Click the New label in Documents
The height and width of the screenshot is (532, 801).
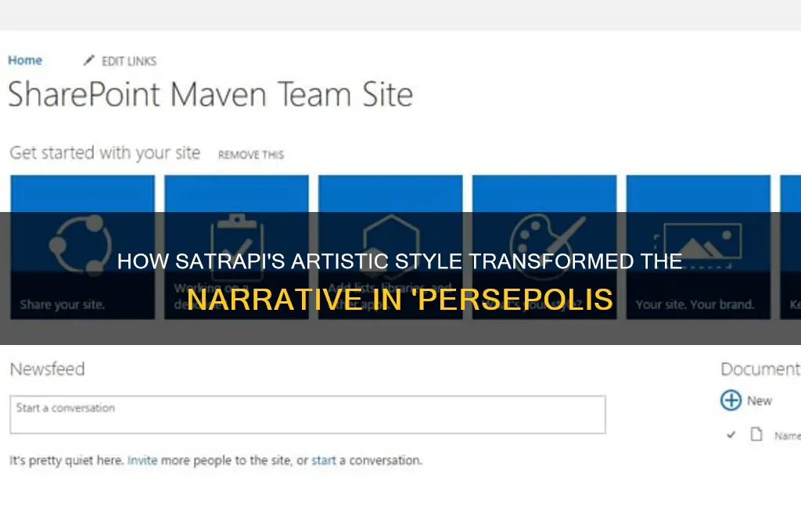click(x=759, y=401)
